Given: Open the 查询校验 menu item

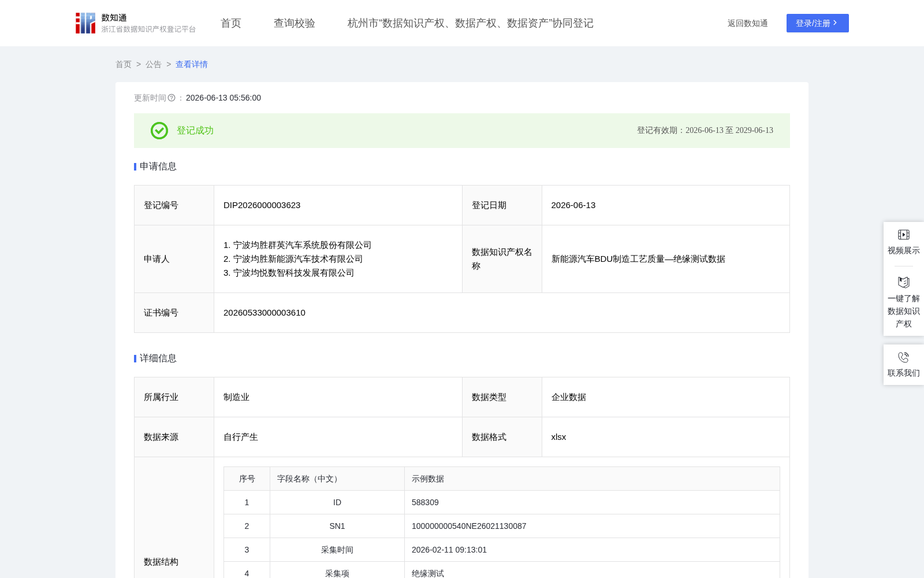Looking at the screenshot, I should click(295, 23).
